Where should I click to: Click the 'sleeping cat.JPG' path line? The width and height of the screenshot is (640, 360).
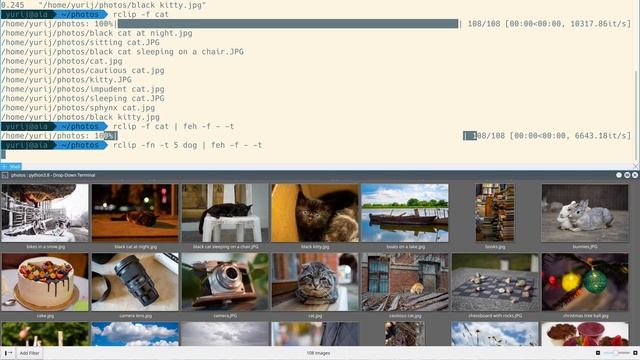tap(82, 98)
